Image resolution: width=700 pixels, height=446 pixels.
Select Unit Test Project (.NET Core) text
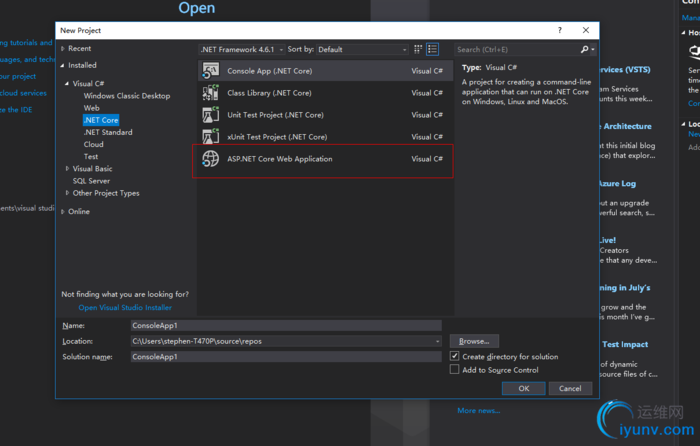275,115
